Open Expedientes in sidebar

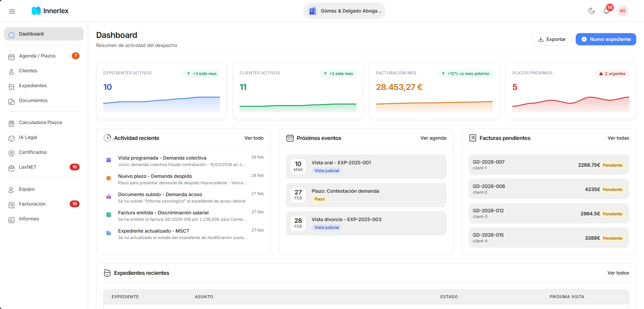pos(44,86)
